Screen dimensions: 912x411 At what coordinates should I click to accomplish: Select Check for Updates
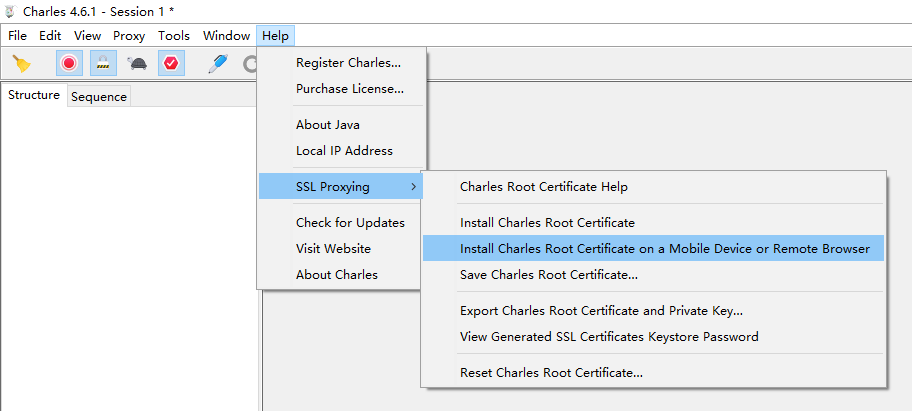(x=341, y=223)
